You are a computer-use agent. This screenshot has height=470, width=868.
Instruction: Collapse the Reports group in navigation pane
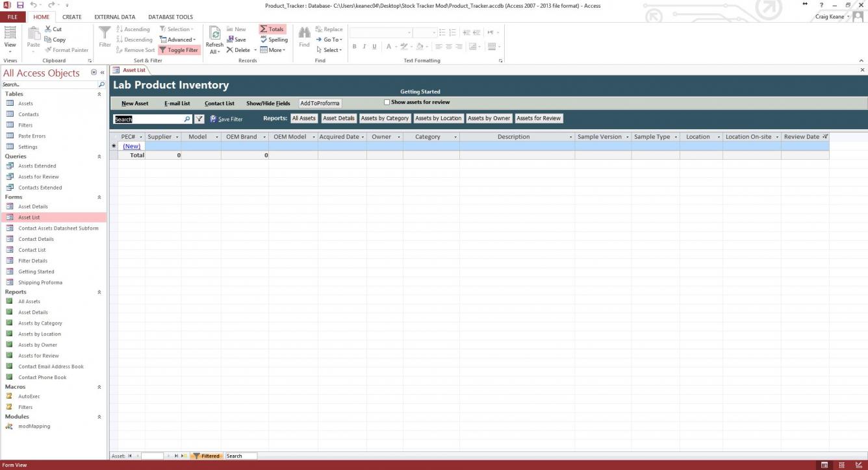99,292
